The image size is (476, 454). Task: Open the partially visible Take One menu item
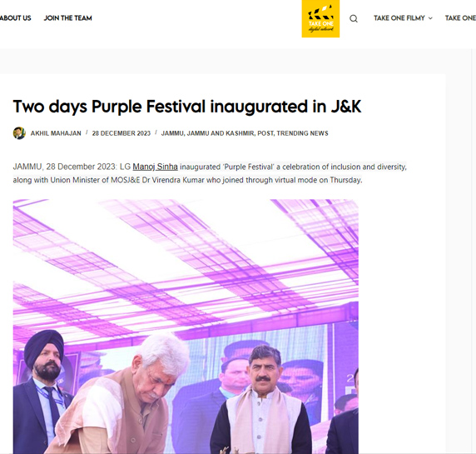460,18
